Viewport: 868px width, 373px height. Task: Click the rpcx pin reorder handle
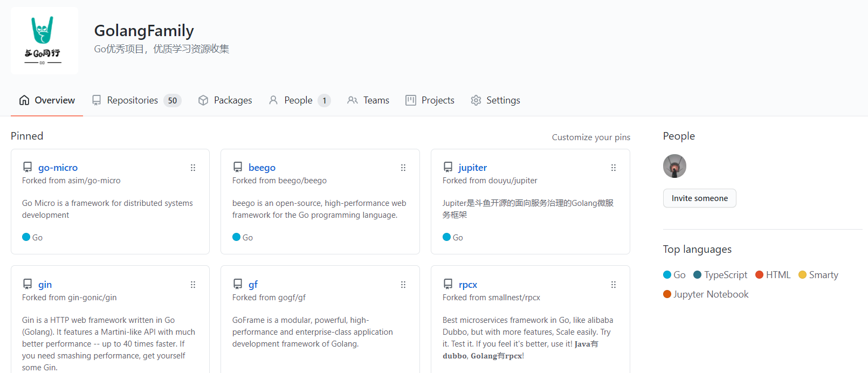click(x=614, y=285)
